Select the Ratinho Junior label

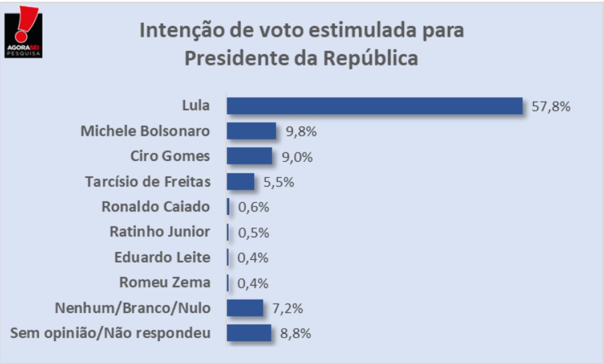click(x=160, y=232)
